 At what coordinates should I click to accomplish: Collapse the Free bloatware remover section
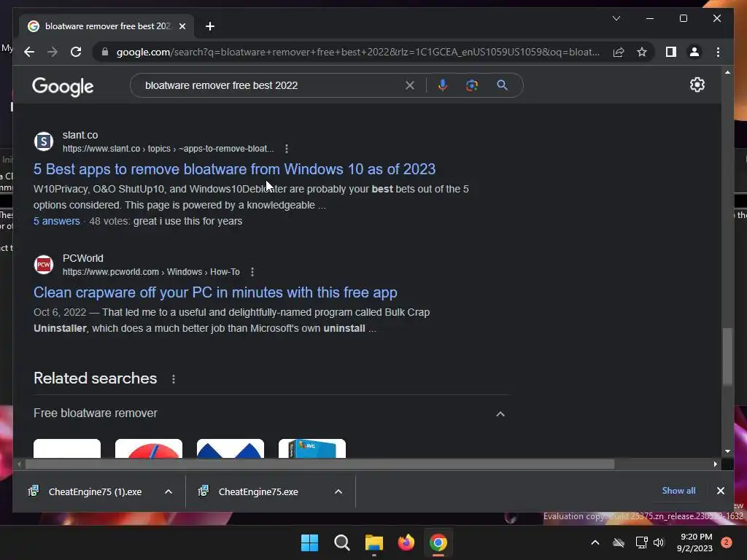point(500,414)
